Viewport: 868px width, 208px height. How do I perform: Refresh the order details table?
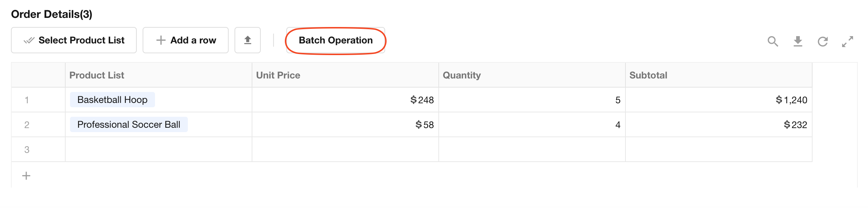[823, 41]
